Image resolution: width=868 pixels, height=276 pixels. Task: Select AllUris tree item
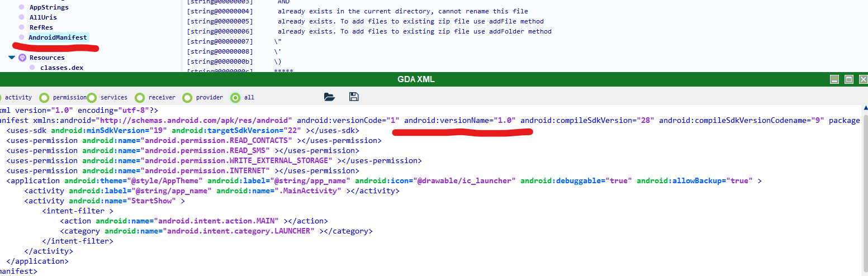click(43, 17)
